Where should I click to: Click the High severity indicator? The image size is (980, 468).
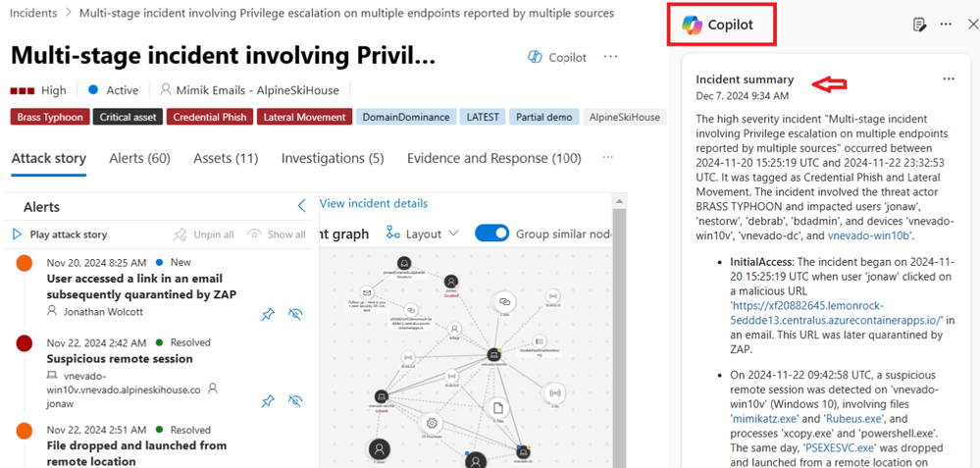point(38,90)
